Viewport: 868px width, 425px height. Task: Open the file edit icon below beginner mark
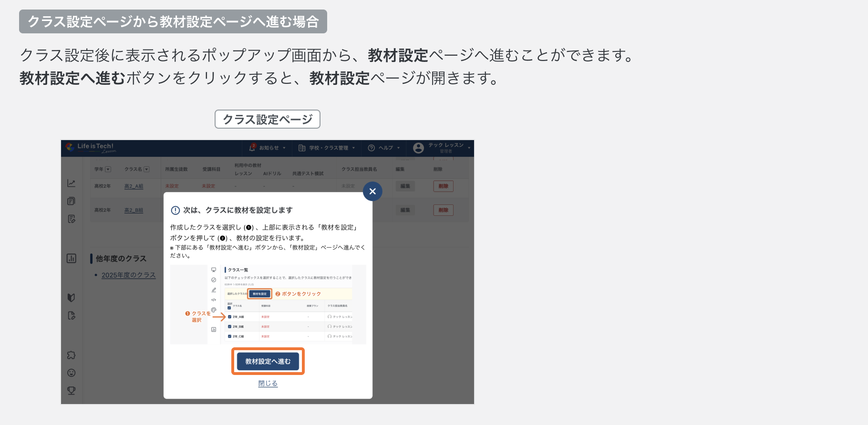[x=72, y=315]
